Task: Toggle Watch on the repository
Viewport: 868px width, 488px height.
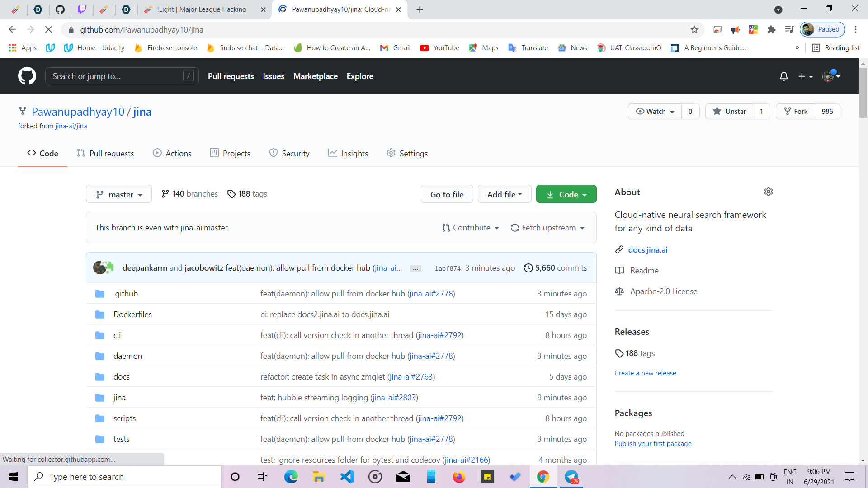Action: [x=655, y=112]
